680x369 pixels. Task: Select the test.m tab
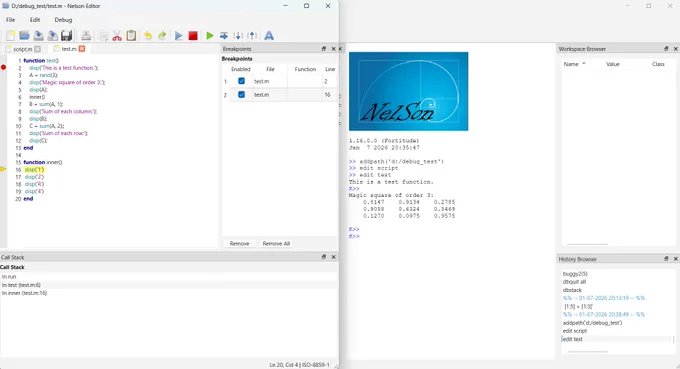click(x=69, y=49)
